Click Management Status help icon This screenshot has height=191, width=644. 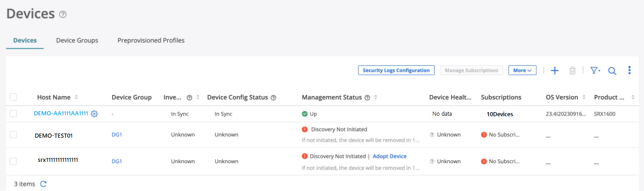(x=367, y=98)
